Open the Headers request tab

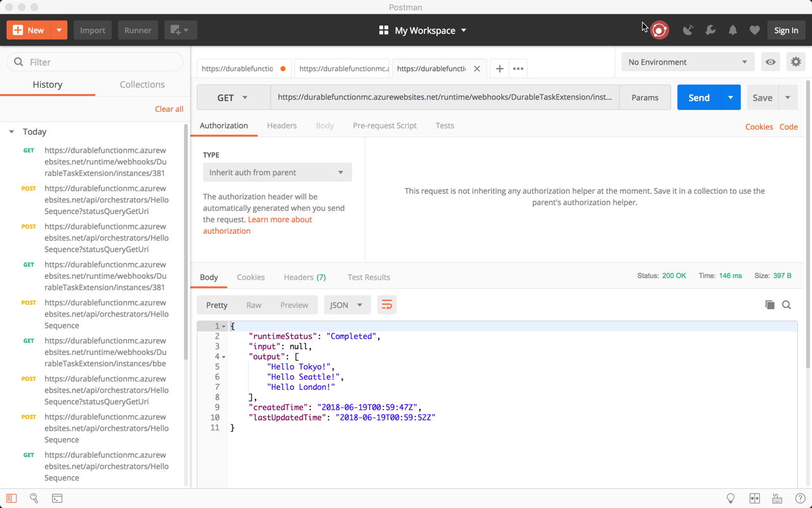(282, 126)
